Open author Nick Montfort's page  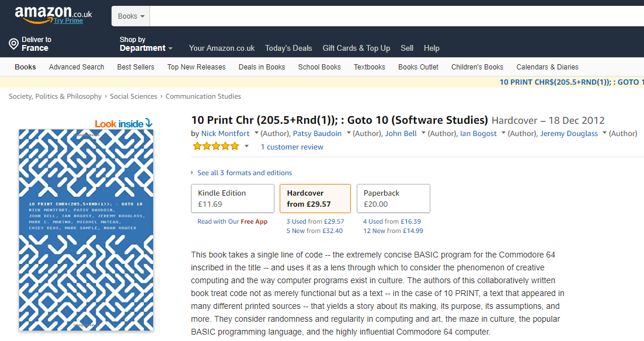(225, 134)
